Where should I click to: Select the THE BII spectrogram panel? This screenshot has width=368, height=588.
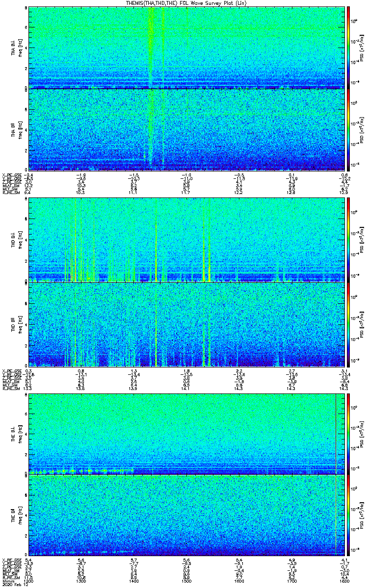[x=186, y=515]
